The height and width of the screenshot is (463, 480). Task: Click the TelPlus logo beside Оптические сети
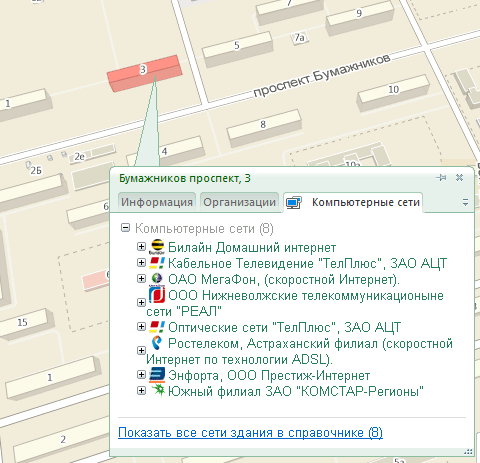156,327
